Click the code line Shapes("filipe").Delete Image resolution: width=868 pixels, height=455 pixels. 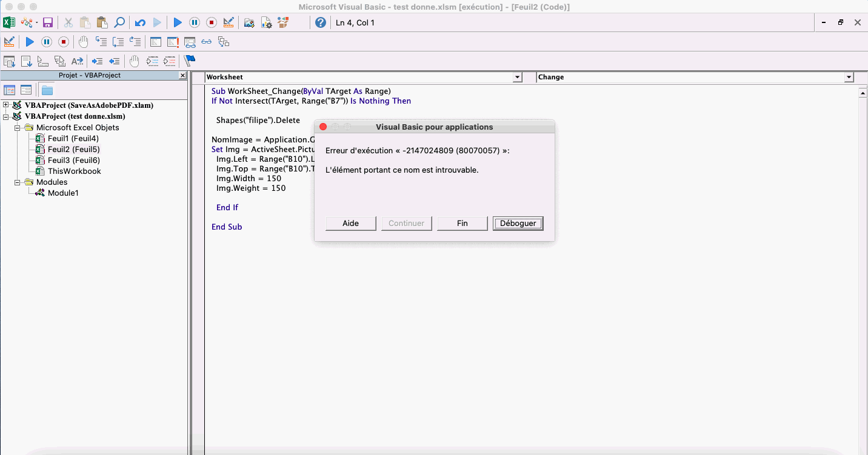(x=258, y=120)
